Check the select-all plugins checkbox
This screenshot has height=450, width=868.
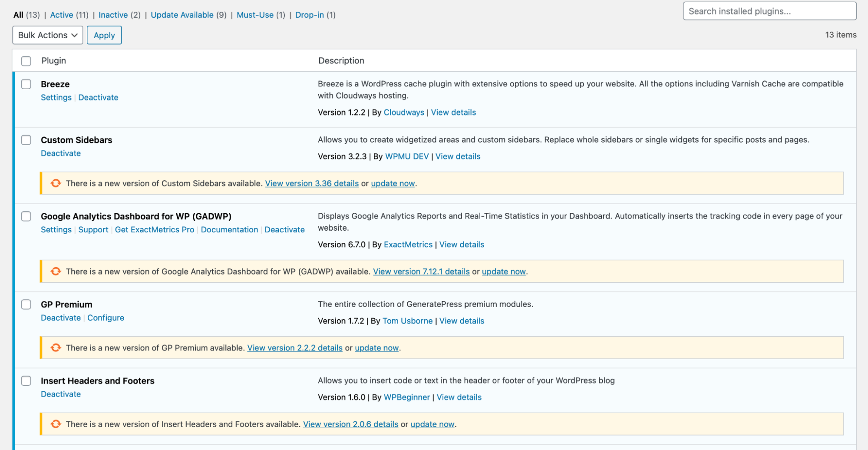(26, 61)
